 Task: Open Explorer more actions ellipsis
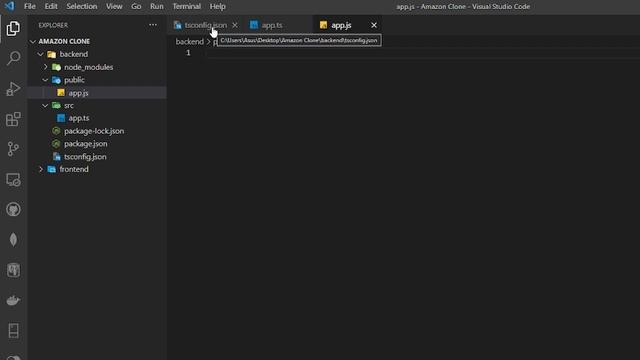(153, 25)
